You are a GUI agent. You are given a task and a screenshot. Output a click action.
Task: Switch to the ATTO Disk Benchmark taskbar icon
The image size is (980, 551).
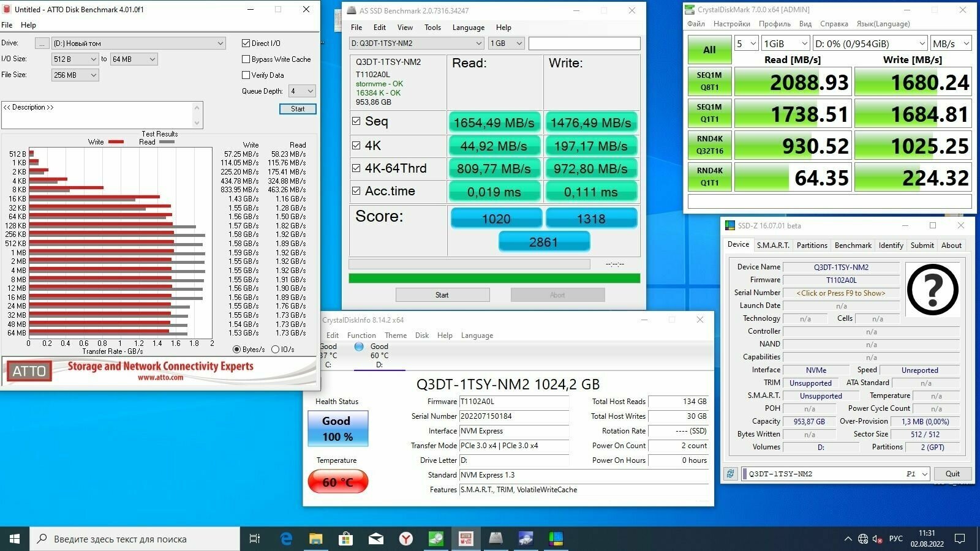pos(466,539)
